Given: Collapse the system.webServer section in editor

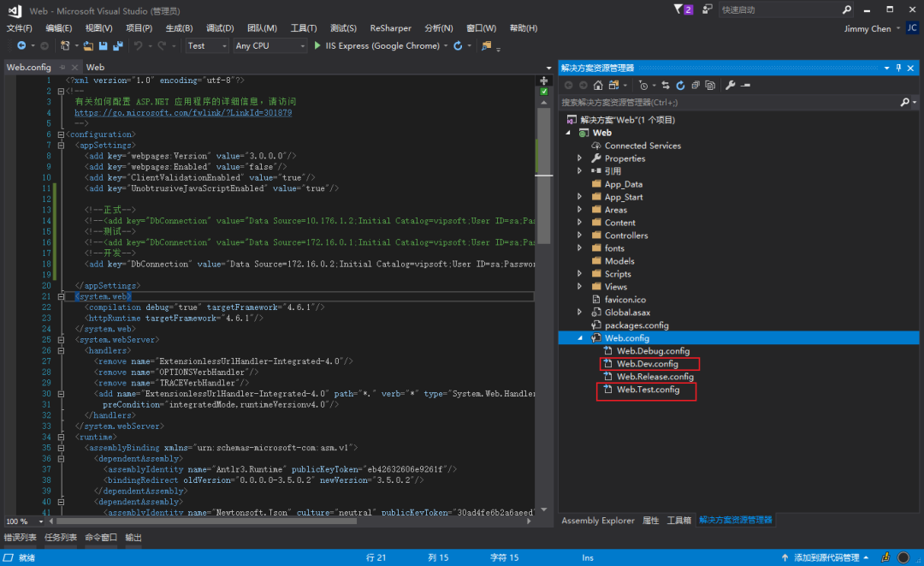Looking at the screenshot, I should (x=61, y=340).
